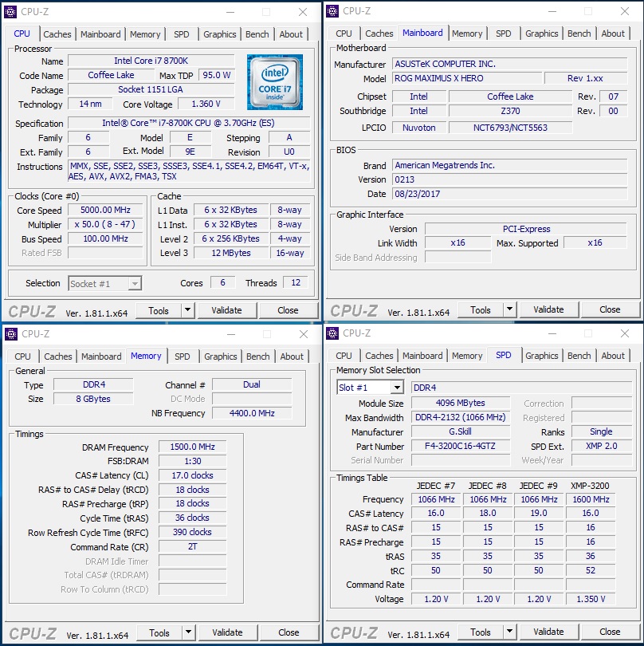Viewport: 644px width, 646px height.
Task: Click the Intel Core i7 logo badge
Action: [x=275, y=82]
